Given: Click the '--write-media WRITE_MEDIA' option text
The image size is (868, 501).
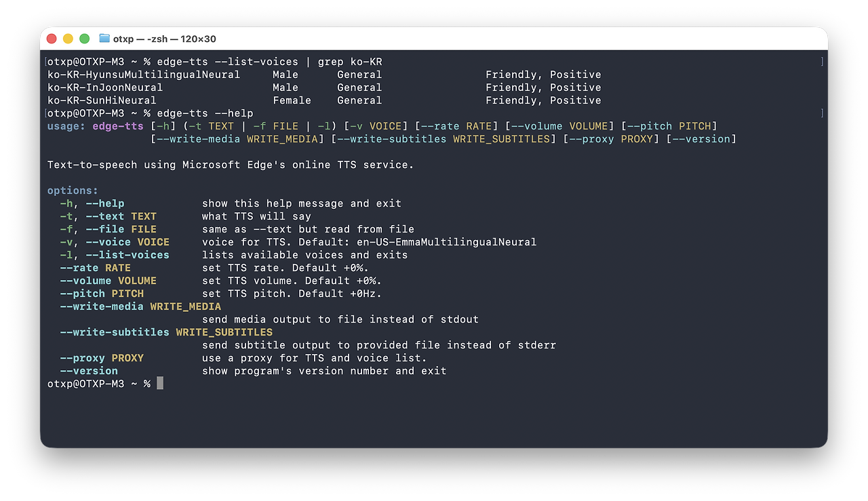Looking at the screenshot, I should [x=140, y=306].
